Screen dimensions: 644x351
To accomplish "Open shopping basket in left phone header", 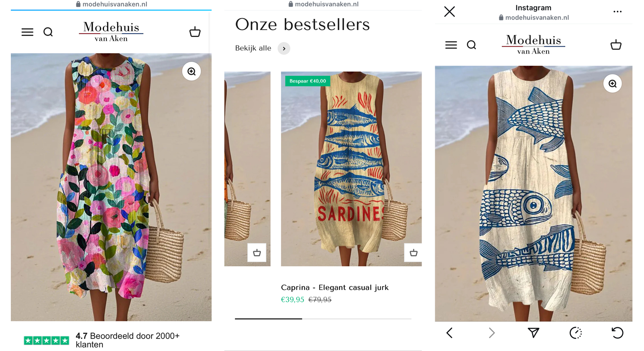I will (195, 32).
